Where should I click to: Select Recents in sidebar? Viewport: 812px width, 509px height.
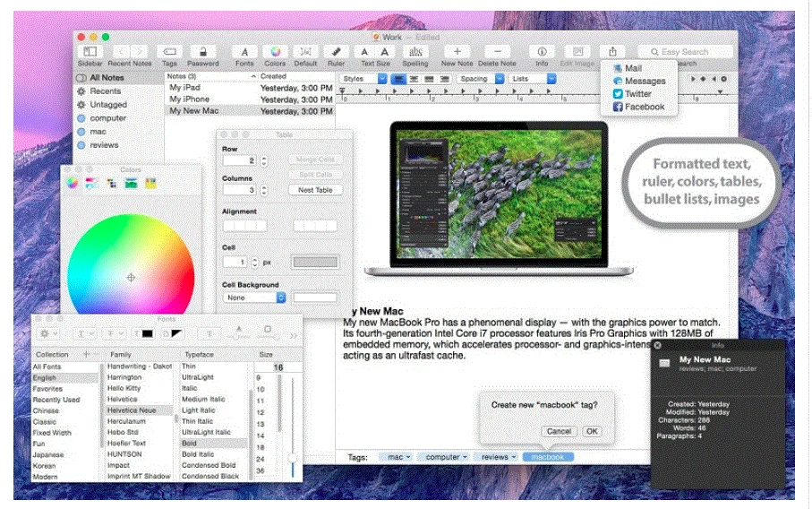[x=119, y=91]
